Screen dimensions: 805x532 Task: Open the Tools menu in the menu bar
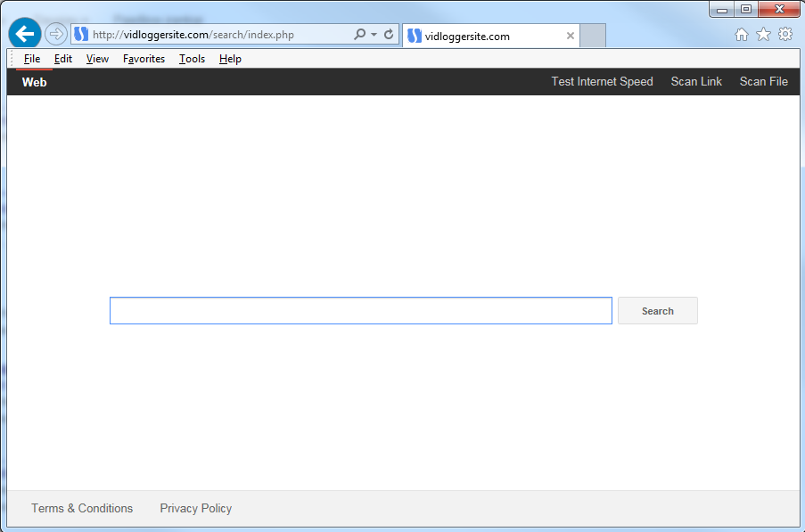[192, 59]
